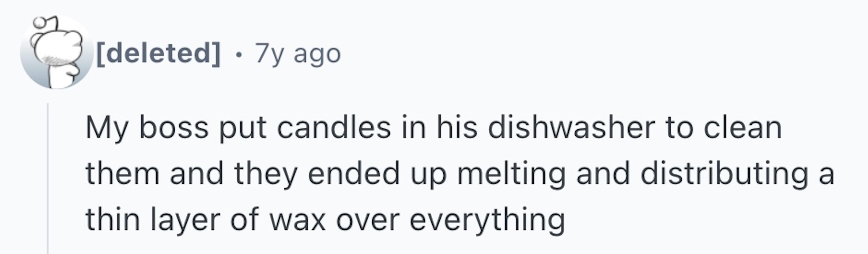The height and width of the screenshot is (254, 868).
Task: Click the dot separator before the timestamp
Action: 238,54
